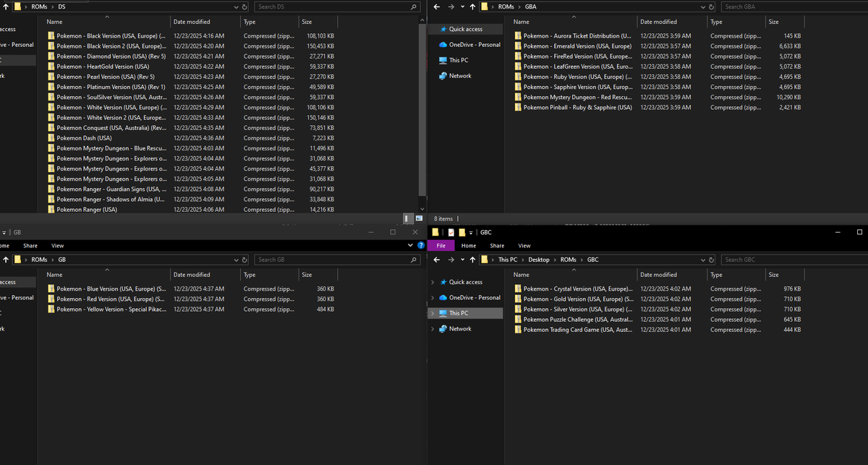Click into the Search GBC field

pyautogui.click(x=793, y=260)
